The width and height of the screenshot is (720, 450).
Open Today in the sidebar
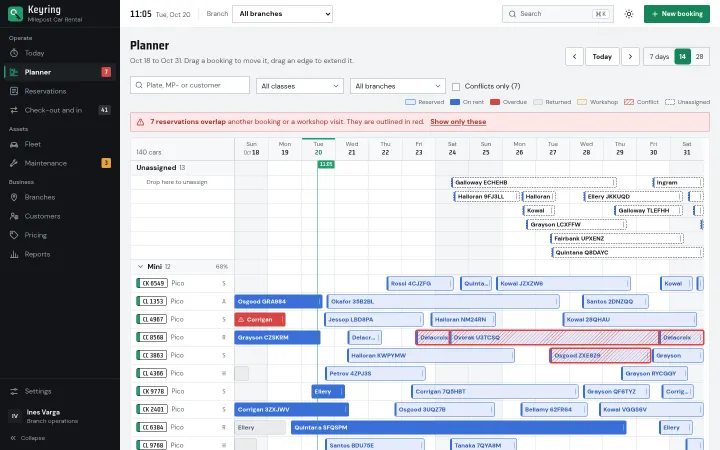(60, 53)
